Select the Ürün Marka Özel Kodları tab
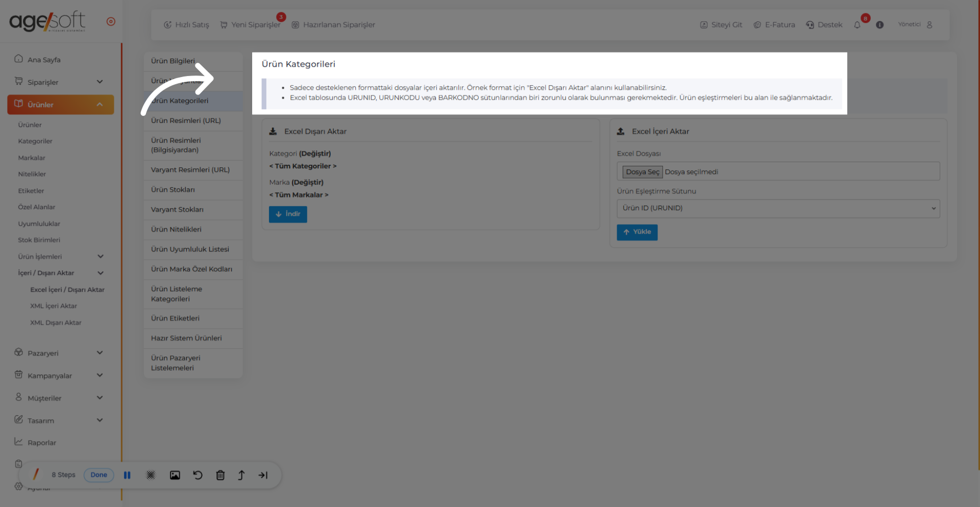 193,269
